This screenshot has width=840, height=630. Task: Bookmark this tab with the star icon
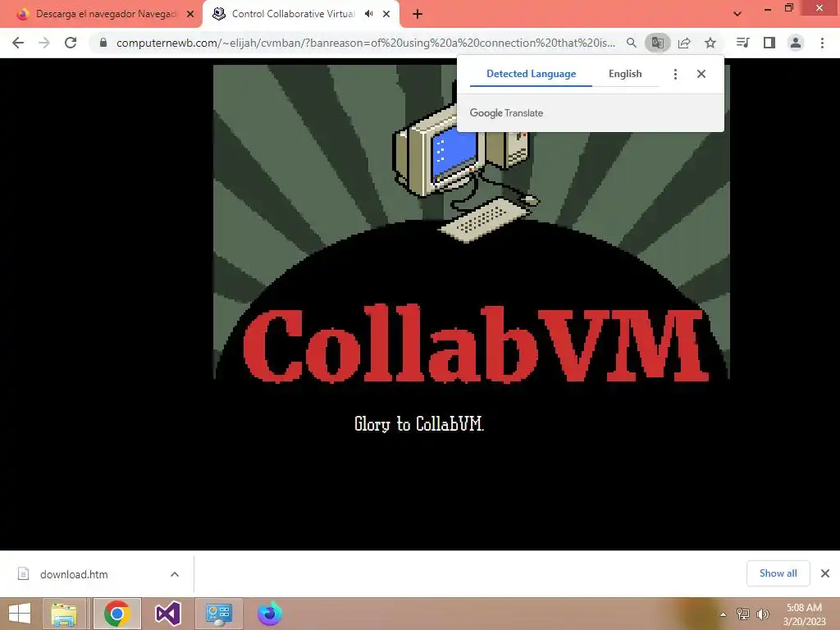click(x=710, y=43)
